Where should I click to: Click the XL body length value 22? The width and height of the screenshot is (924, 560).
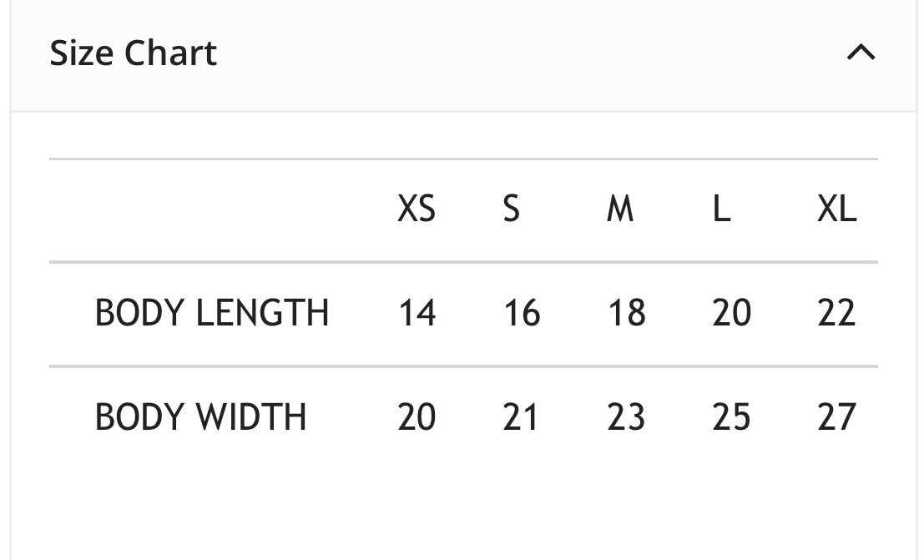coord(836,313)
